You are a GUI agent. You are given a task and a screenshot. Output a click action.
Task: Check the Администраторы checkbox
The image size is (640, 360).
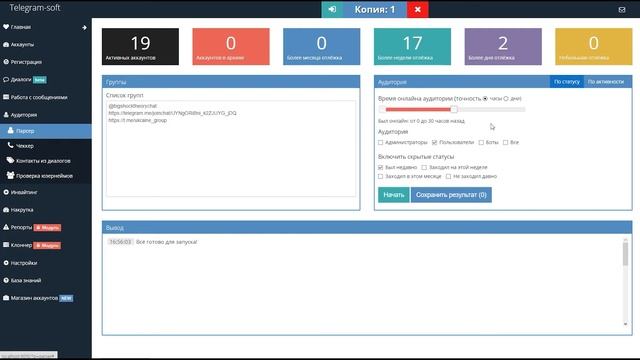[380, 142]
